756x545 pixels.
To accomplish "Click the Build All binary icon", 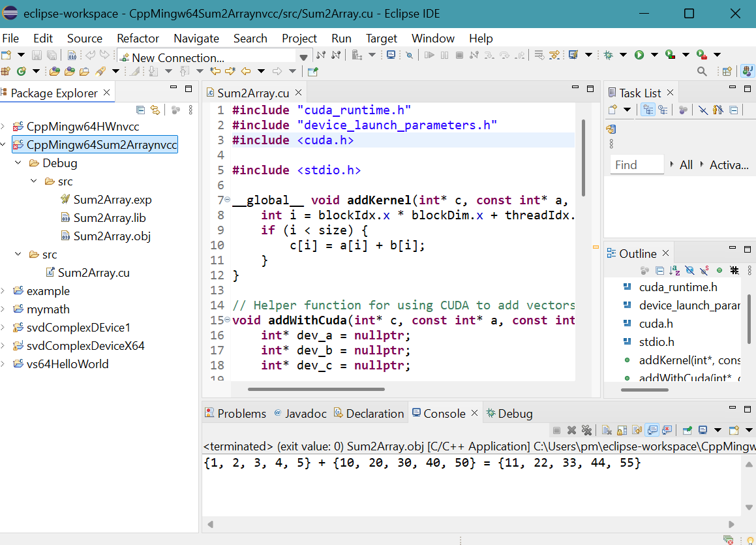I will [72, 55].
